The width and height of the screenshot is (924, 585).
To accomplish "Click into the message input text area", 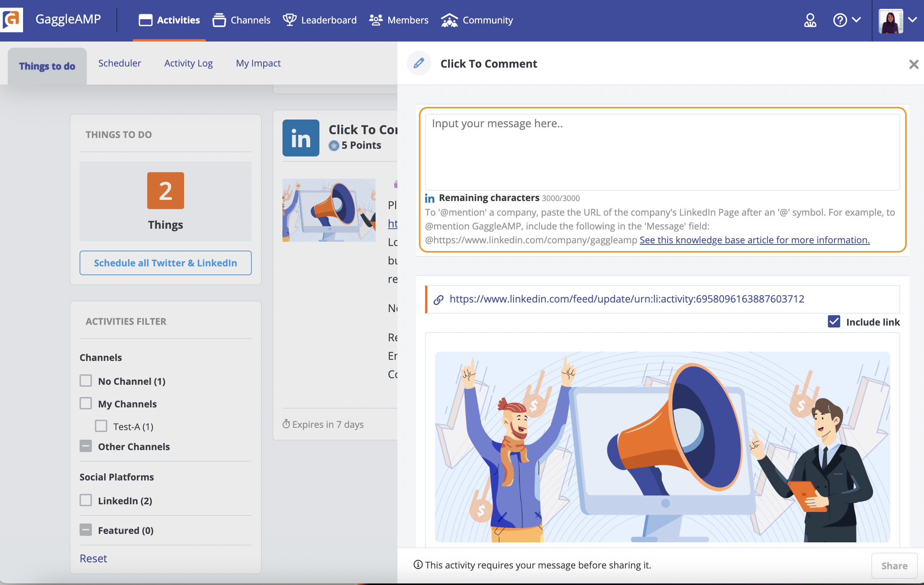I will pos(662,152).
